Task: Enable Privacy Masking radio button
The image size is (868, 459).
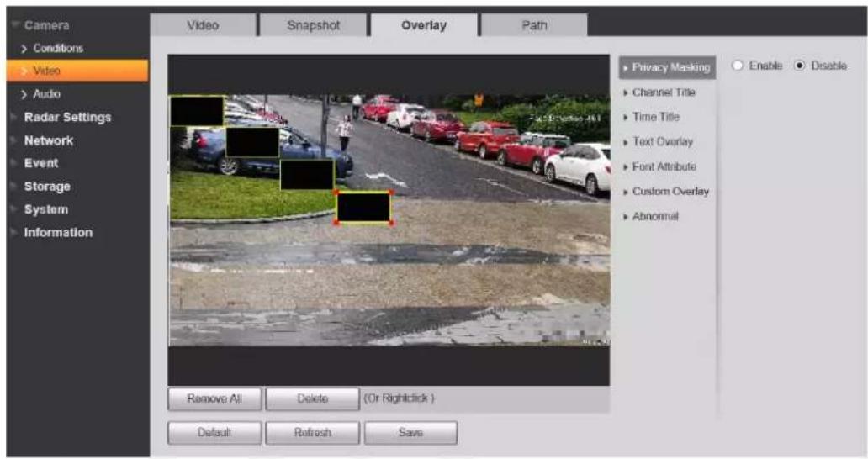Action: click(x=738, y=66)
